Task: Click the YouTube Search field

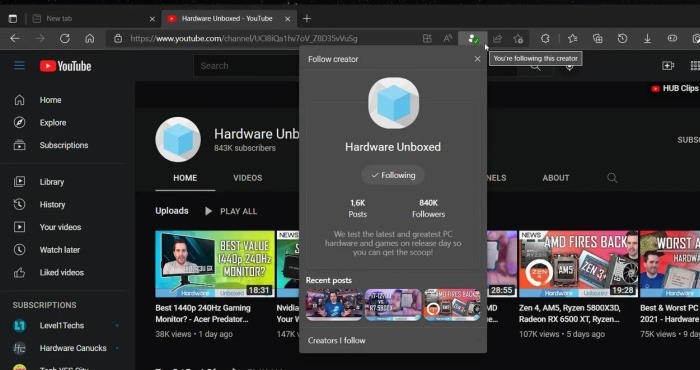Action: pyautogui.click(x=246, y=66)
